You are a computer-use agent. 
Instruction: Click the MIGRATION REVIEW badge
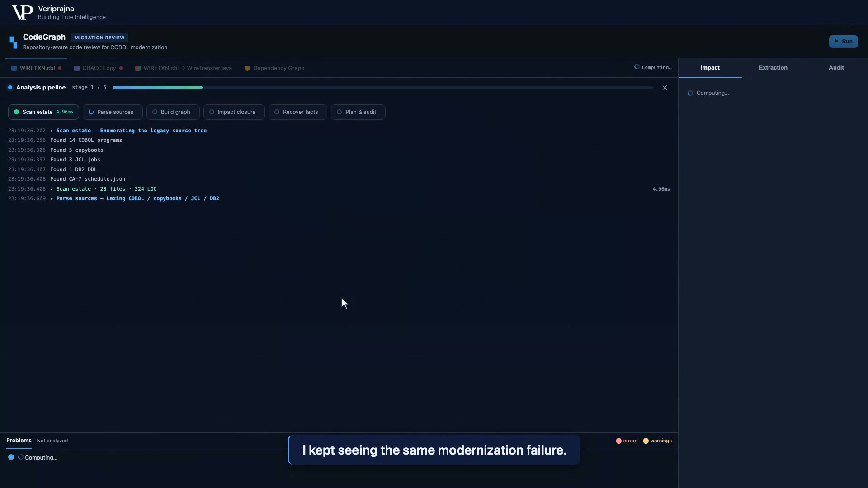(x=99, y=38)
